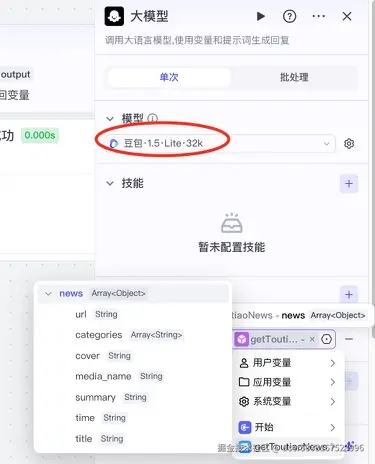Collapse the news Array<Object> tree node
The width and height of the screenshot is (375, 464).
(x=48, y=294)
